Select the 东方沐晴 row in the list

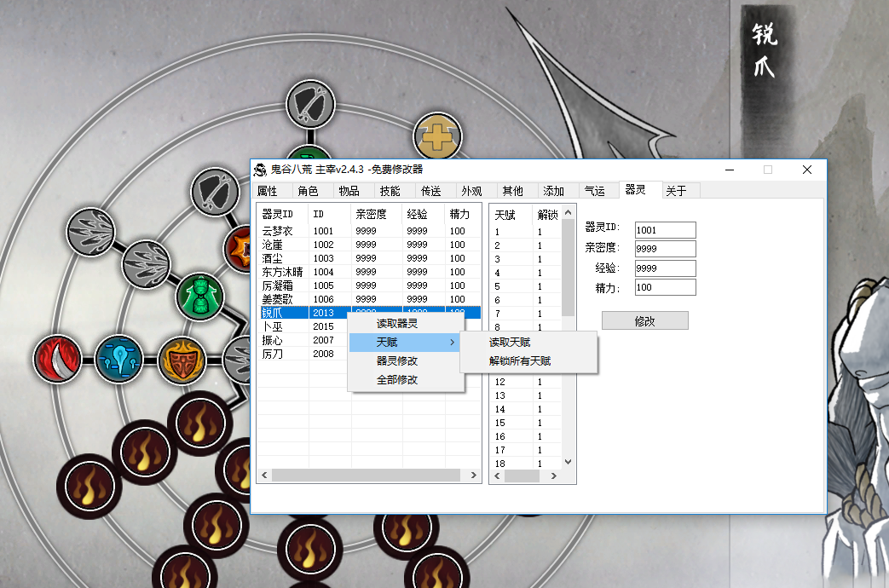pos(370,272)
